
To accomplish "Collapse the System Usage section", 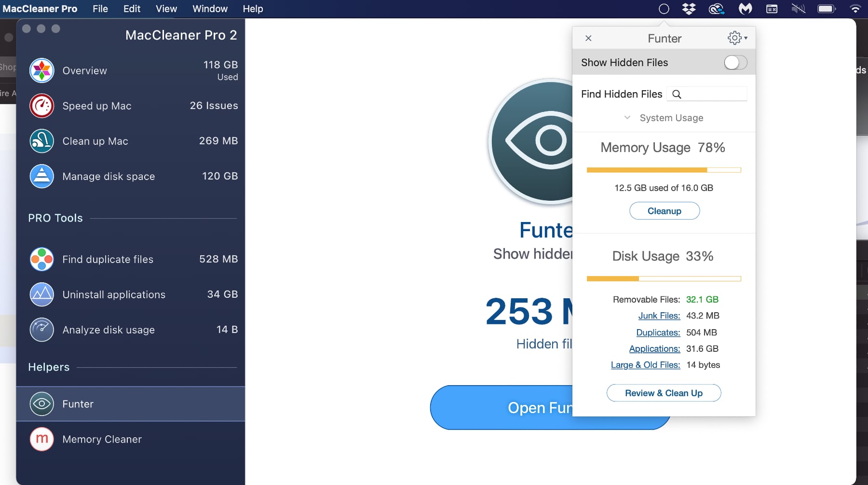I will click(627, 117).
